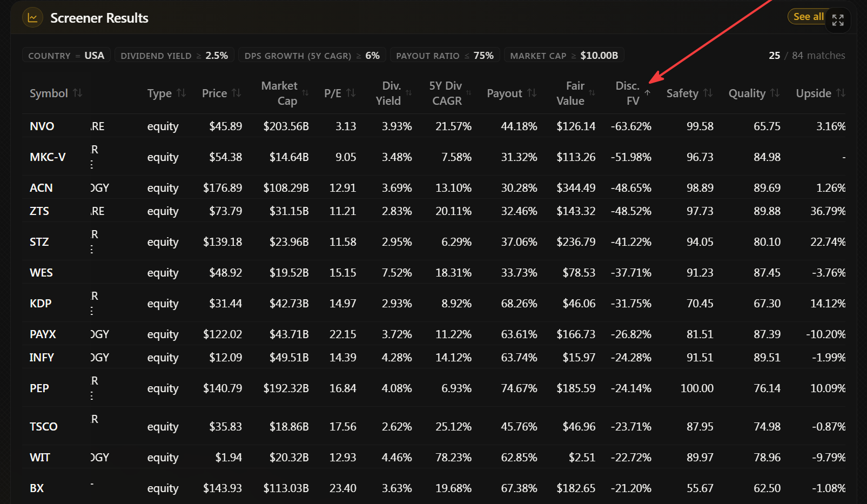Click the Screener Results chart icon
Screen dimensions: 867x504
point(32,18)
